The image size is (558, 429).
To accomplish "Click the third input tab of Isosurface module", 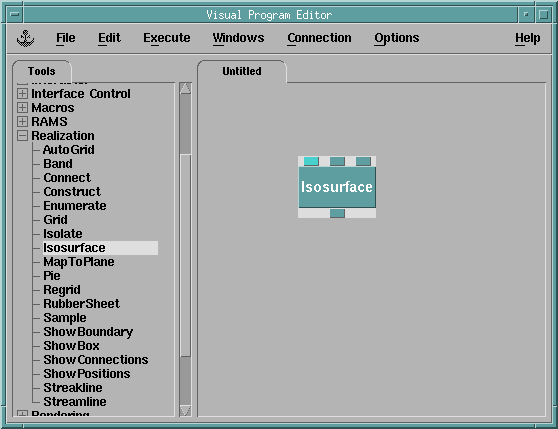I will [x=363, y=161].
